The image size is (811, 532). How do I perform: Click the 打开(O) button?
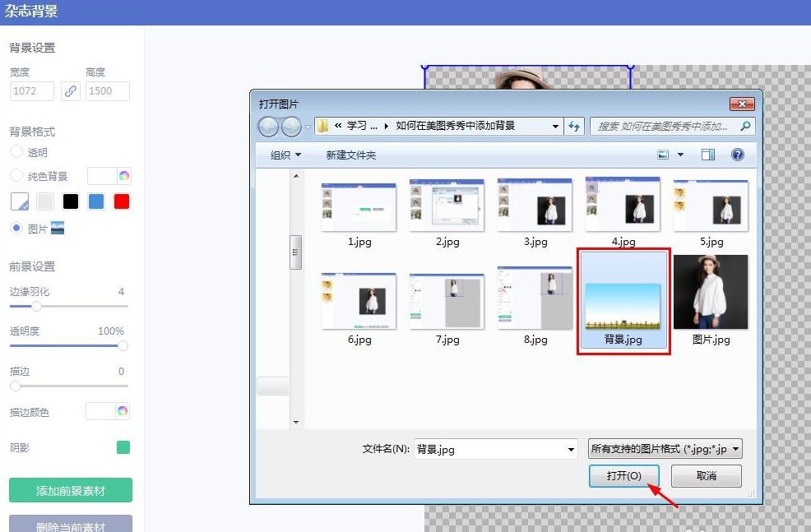pos(624,476)
